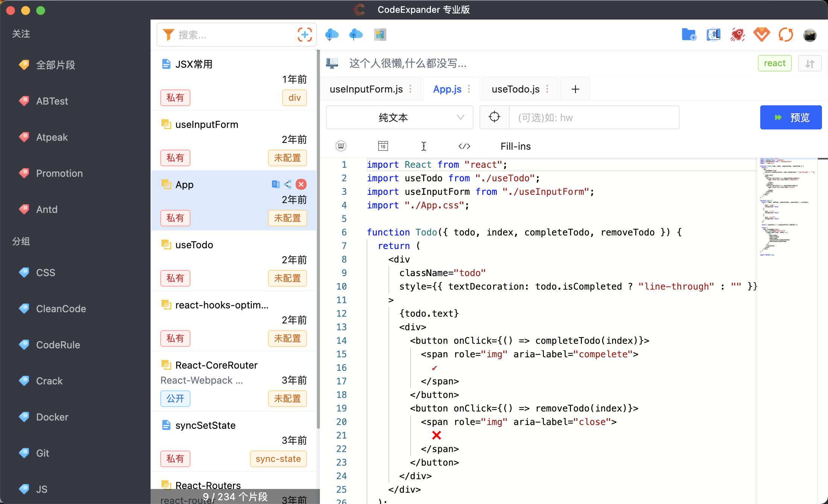Click the optional trigger abbreviation input field

[x=594, y=118]
